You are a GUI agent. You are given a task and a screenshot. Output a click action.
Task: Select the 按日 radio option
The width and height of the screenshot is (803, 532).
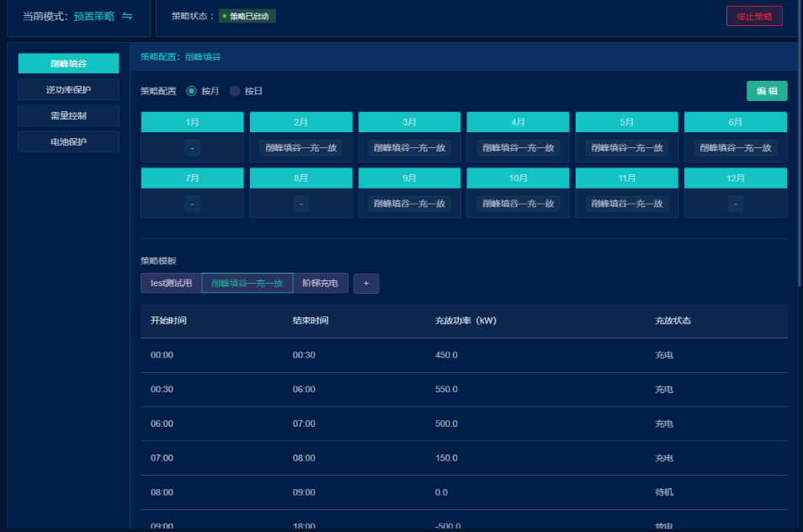tap(236, 91)
